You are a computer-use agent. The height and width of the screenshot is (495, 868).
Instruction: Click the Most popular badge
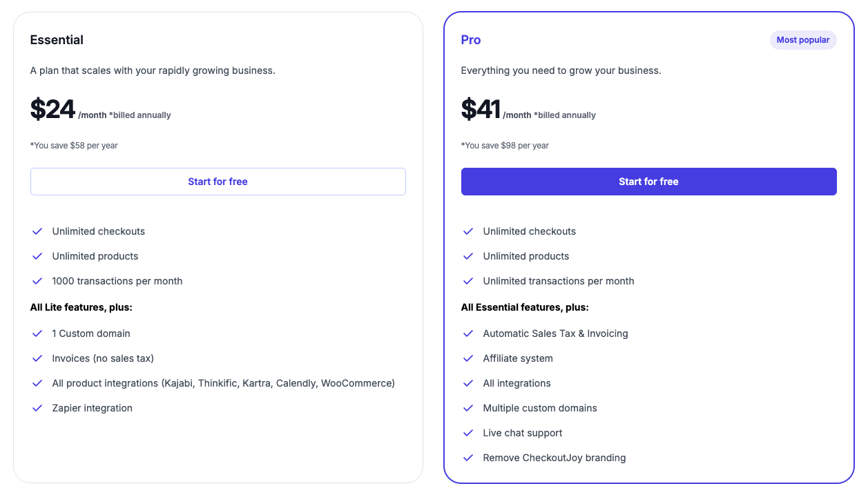coord(802,40)
